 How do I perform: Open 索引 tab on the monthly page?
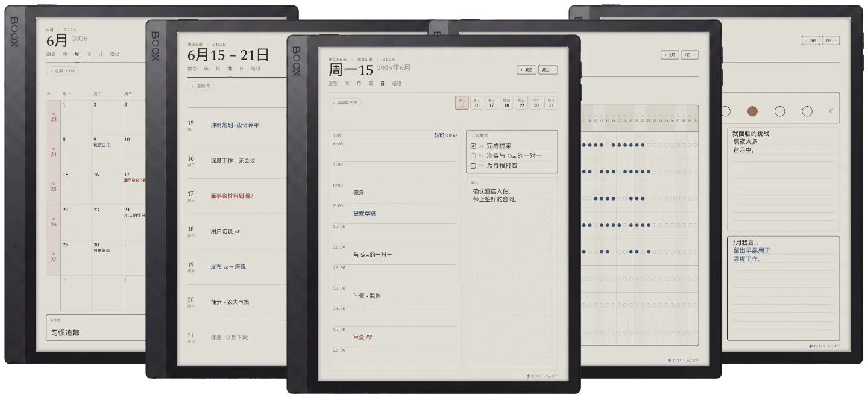(51, 54)
